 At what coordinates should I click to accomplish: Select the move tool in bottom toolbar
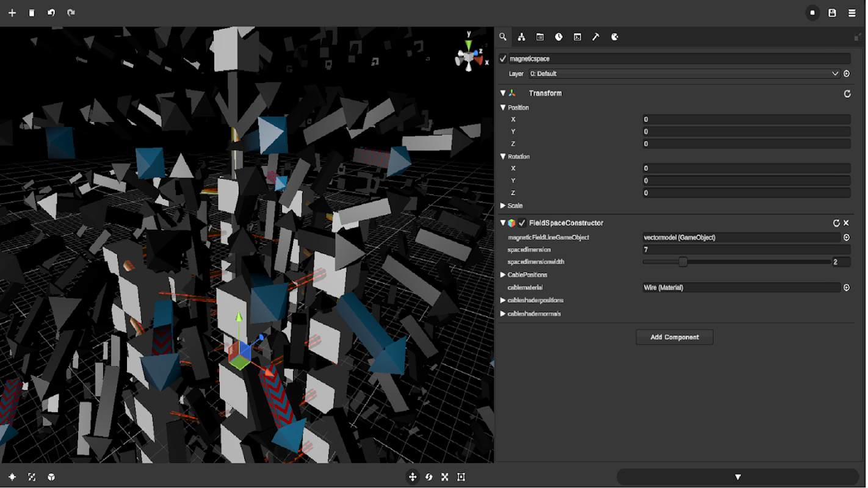(413, 477)
